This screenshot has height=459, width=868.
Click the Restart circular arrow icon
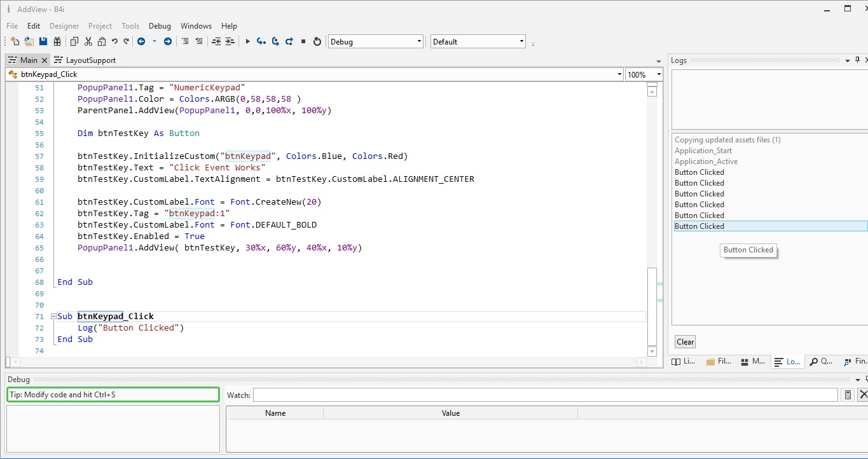point(317,41)
